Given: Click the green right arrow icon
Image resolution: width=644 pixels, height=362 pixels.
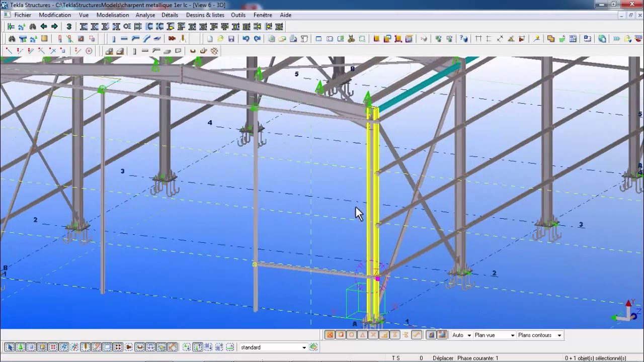Looking at the screenshot, I should click(x=54, y=26).
